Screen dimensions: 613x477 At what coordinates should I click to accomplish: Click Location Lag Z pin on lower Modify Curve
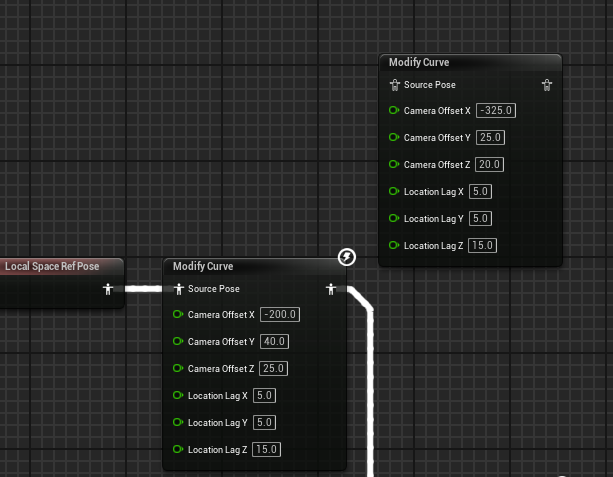pos(178,449)
